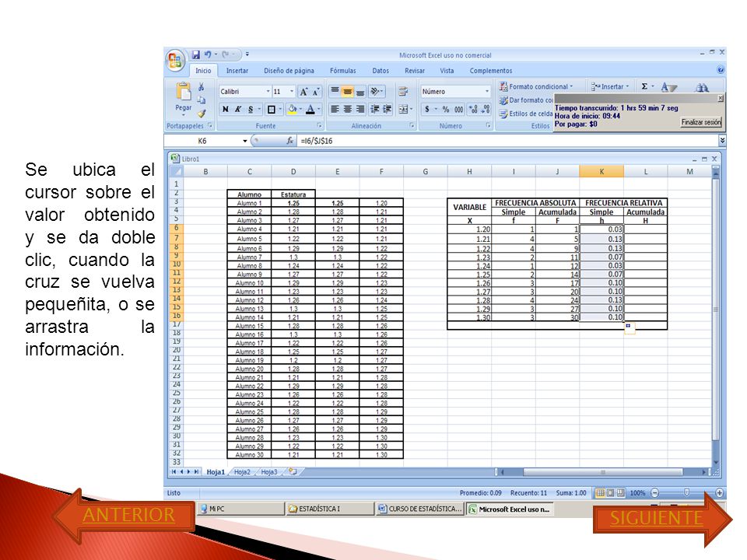This screenshot has height=560, width=747.
Task: Center text horizontally in cell
Action: coord(348,109)
